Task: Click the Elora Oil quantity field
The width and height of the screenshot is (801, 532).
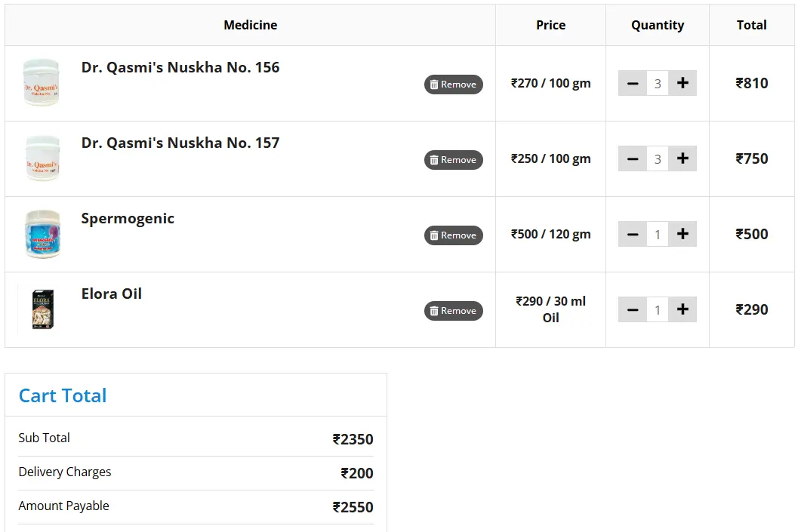Action: point(658,309)
